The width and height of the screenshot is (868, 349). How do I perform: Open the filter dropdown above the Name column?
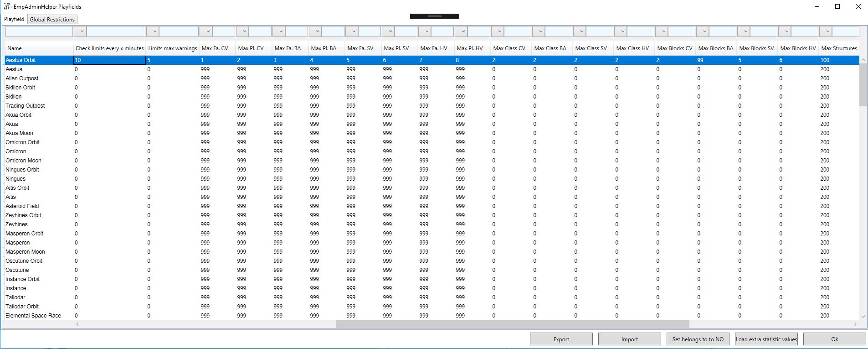pos(80,31)
